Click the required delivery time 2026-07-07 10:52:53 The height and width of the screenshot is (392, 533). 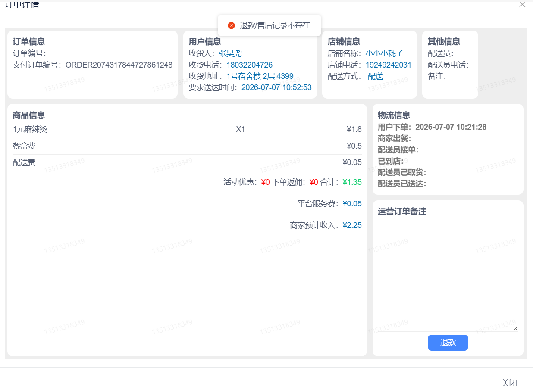(276, 87)
